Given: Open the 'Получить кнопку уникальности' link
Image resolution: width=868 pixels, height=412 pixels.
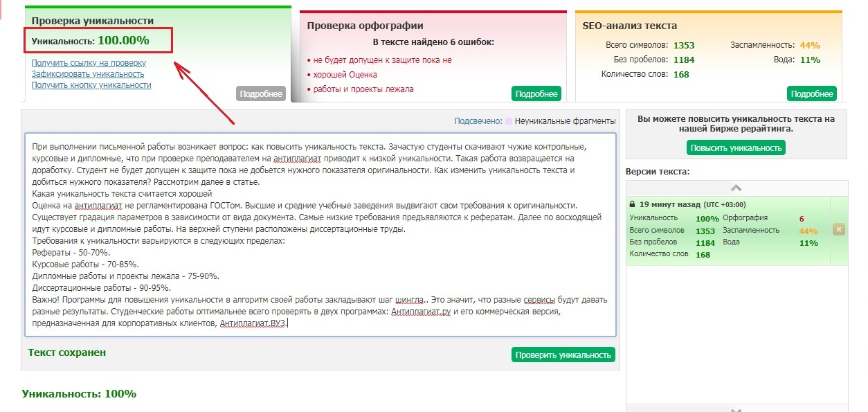Looking at the screenshot, I should tap(91, 85).
